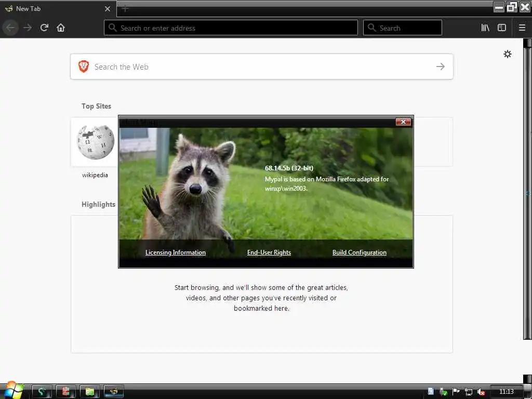Image resolution: width=532 pixels, height=399 pixels.
Task: Open a new tab with plus button
Action: pos(125,9)
